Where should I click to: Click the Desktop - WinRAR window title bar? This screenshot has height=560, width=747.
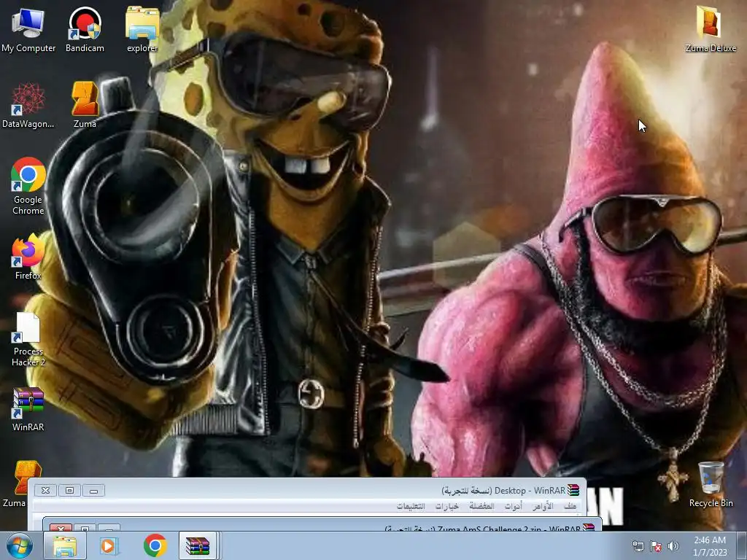tap(307, 490)
